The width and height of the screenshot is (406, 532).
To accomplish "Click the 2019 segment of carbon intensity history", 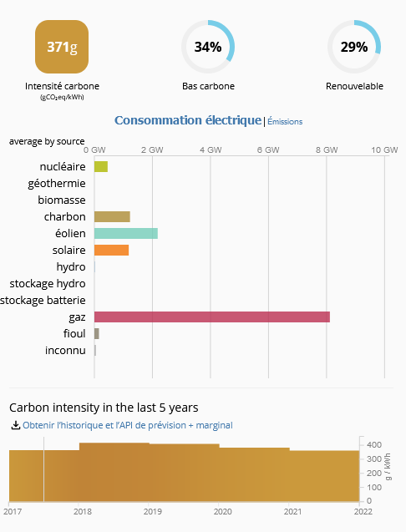I will pyautogui.click(x=185, y=473).
